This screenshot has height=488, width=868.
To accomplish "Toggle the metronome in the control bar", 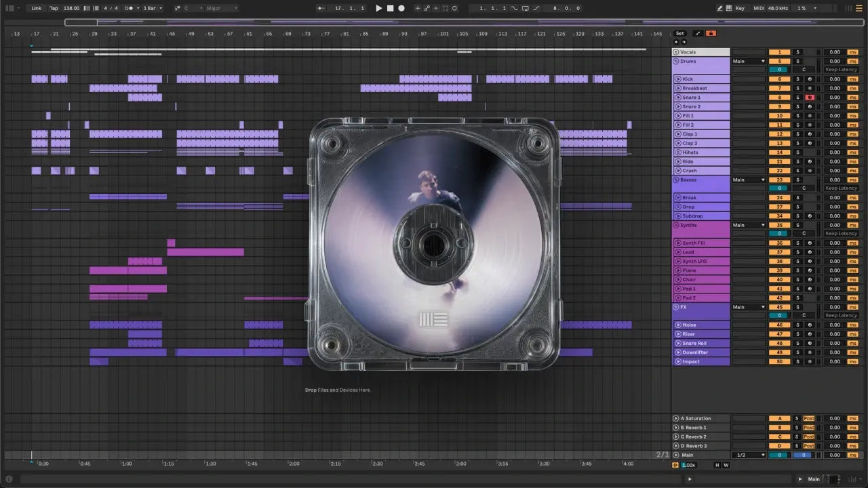I will [x=129, y=8].
